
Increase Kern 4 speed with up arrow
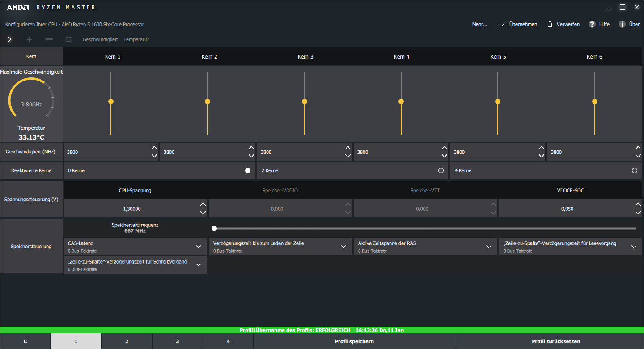click(x=445, y=148)
